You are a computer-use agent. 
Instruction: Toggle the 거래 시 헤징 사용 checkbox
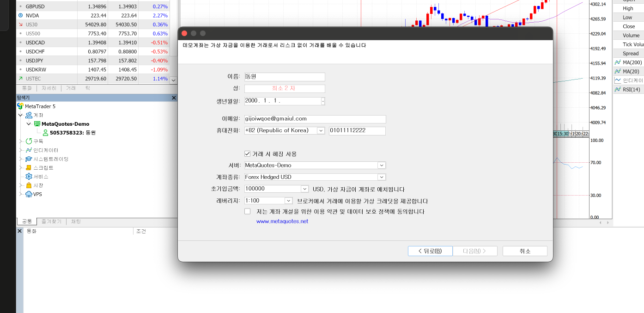(x=247, y=154)
